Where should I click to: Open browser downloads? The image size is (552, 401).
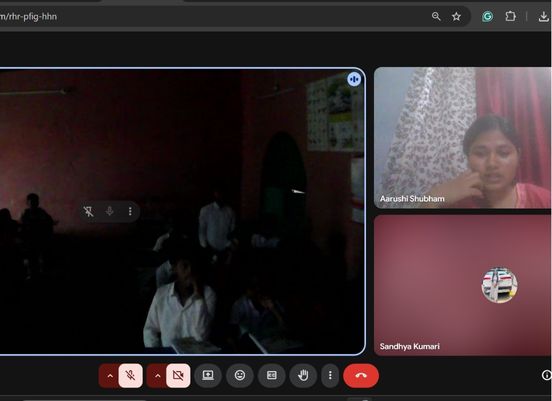tap(544, 17)
